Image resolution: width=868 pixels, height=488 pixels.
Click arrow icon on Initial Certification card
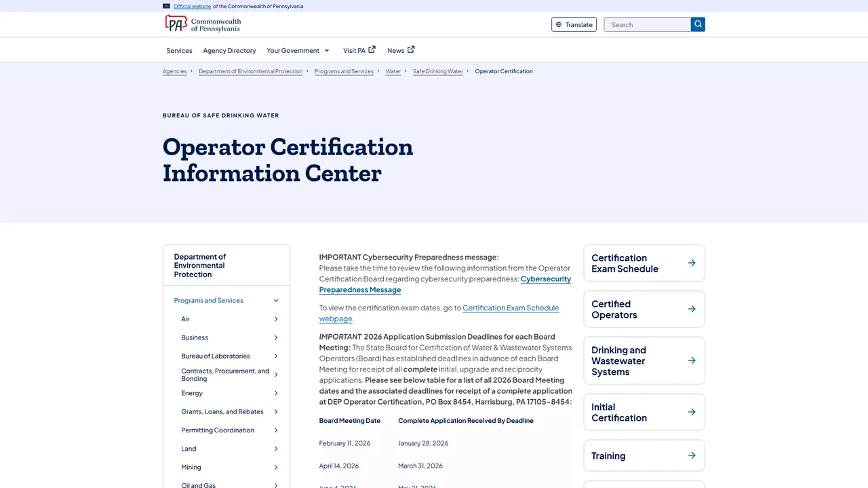click(x=692, y=412)
